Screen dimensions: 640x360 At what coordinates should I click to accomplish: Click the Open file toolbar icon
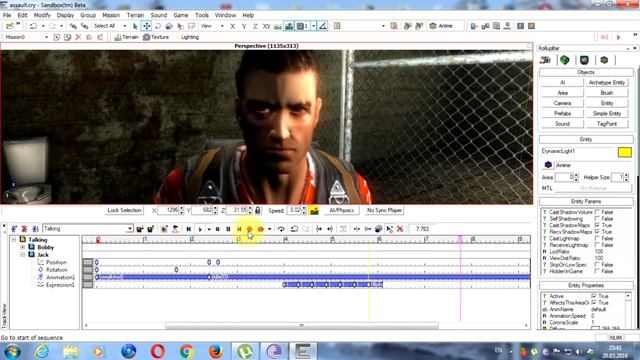tap(9, 26)
